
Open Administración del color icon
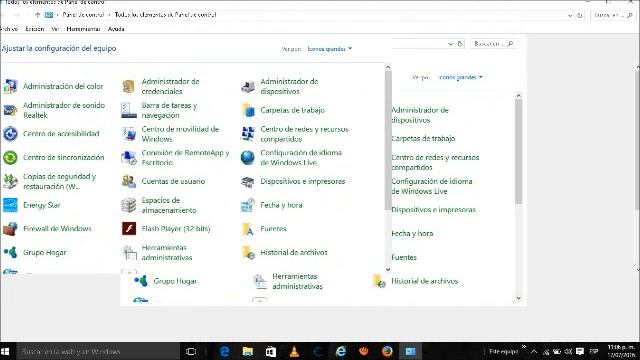pos(10,87)
